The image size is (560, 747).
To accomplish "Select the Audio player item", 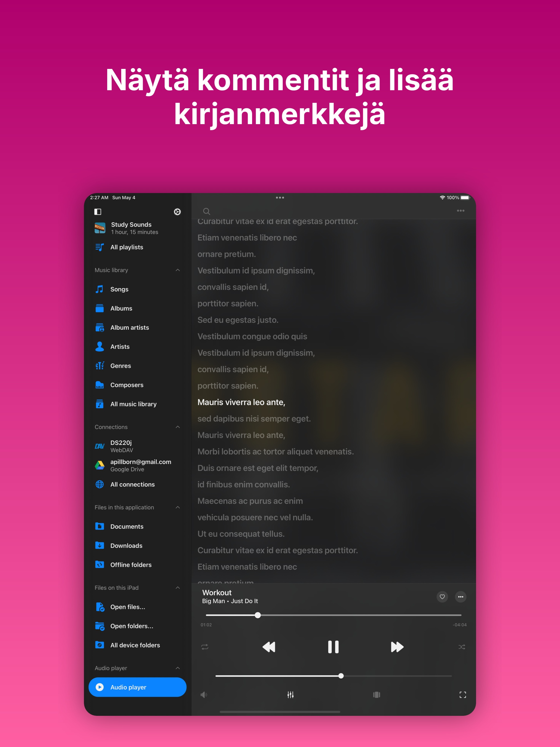I will [x=137, y=687].
